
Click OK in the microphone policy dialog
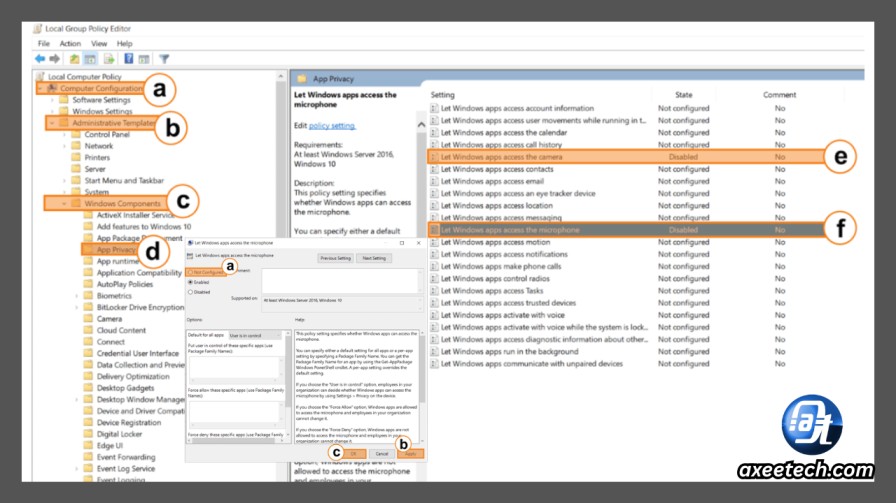point(353,454)
